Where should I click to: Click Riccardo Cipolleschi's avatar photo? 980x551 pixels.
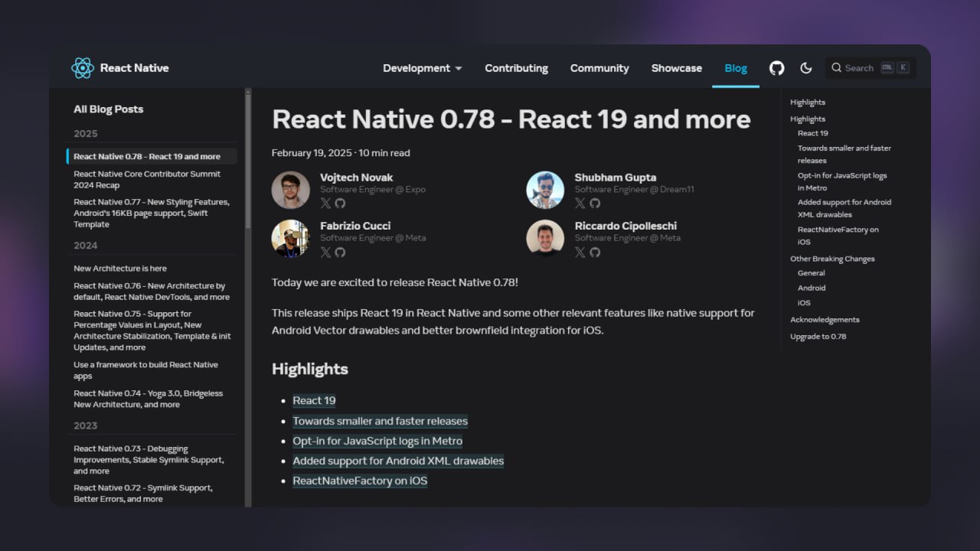pyautogui.click(x=545, y=239)
